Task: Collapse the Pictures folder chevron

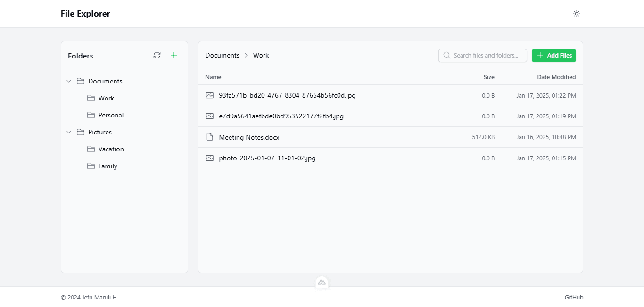Action: pyautogui.click(x=69, y=132)
